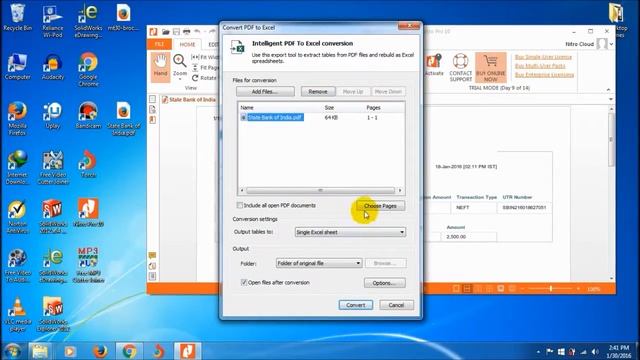Image resolution: width=640 pixels, height=360 pixels.
Task: Open document tab list arrow in Nitro
Action: 611,99
